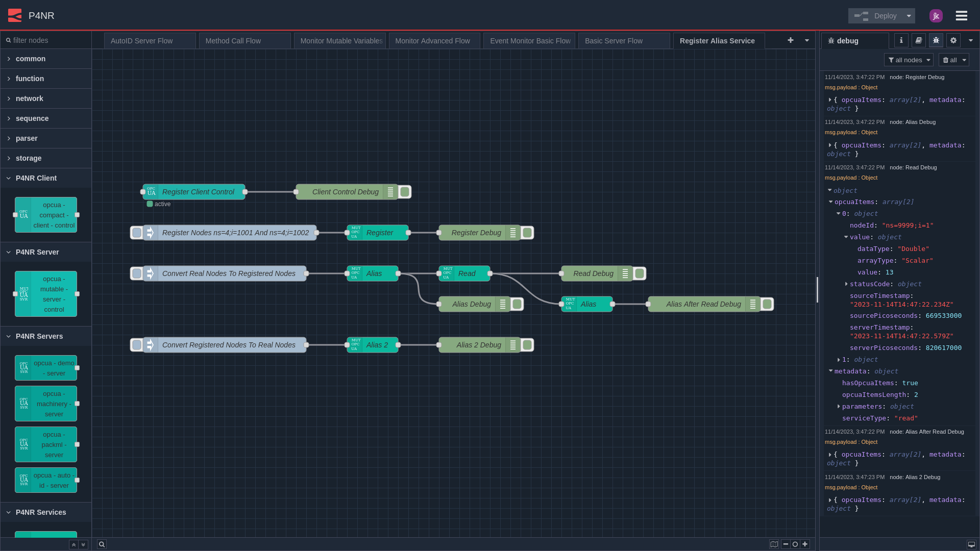
Task: Open the help sidebar tab
Action: point(918,40)
